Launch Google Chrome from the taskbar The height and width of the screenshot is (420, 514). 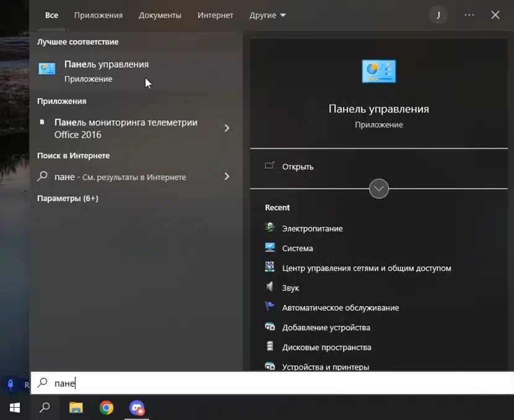coord(107,408)
